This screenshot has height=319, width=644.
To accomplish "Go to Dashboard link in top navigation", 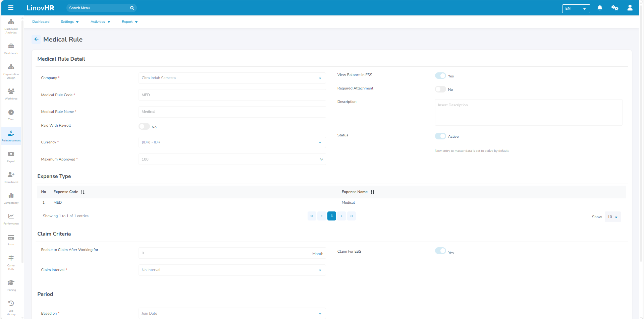I will click(x=41, y=22).
